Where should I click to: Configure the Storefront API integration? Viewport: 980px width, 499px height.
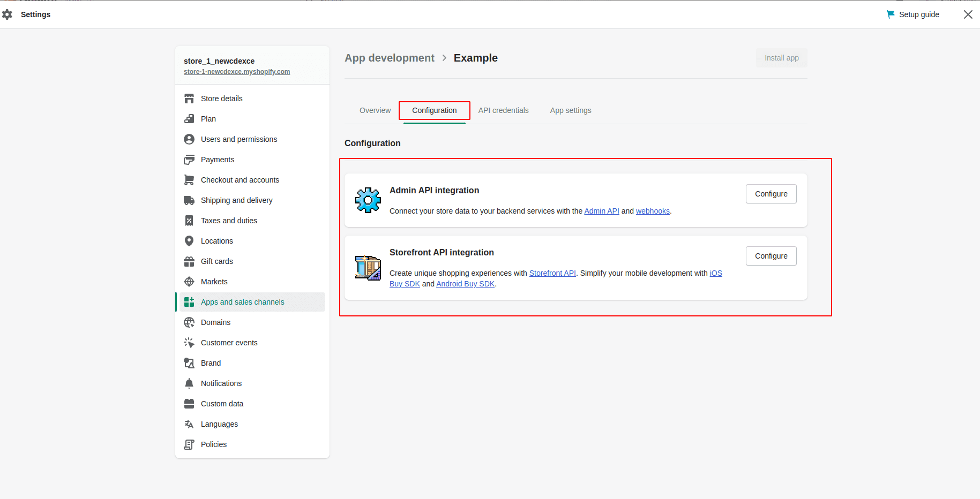771,256
